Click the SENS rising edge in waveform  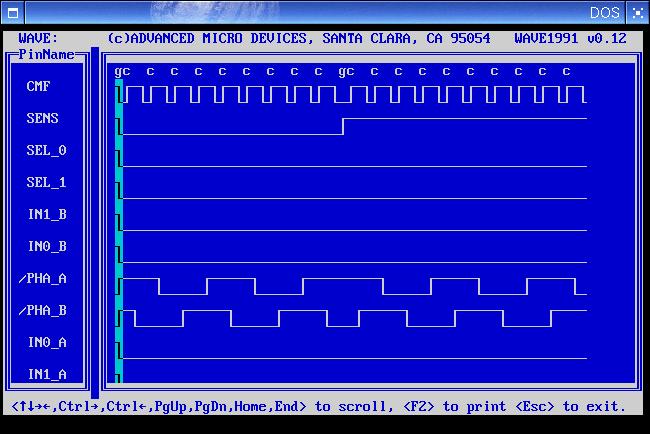[343, 126]
